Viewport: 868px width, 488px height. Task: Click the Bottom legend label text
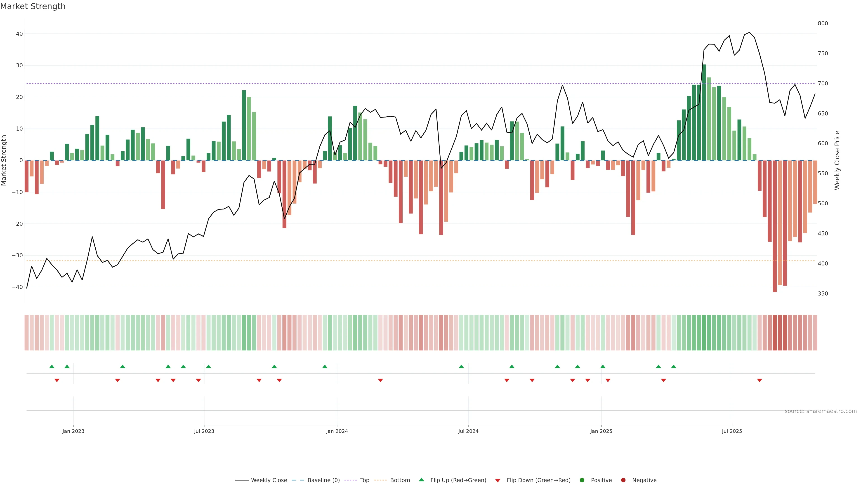[x=400, y=480]
